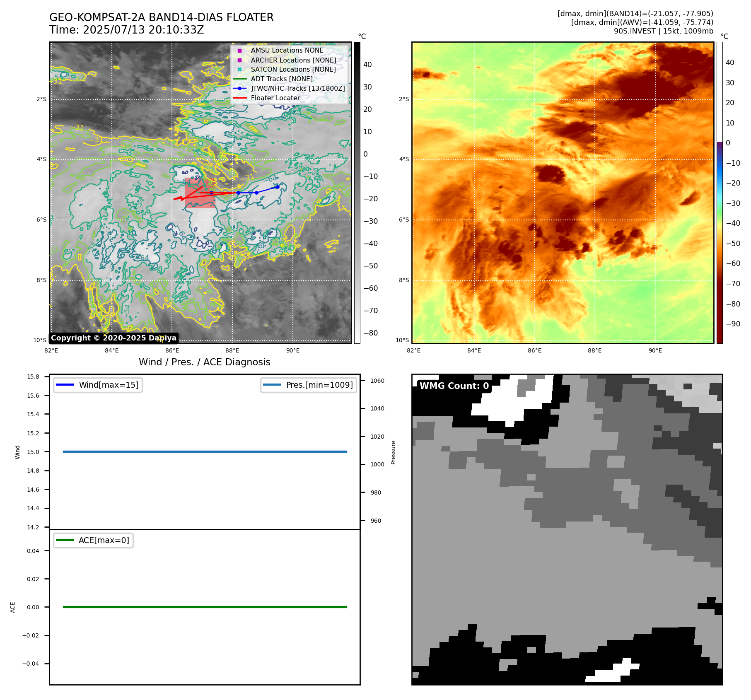Click the green ACE line in the lower chart
This screenshot has width=751, height=700.
(205, 607)
